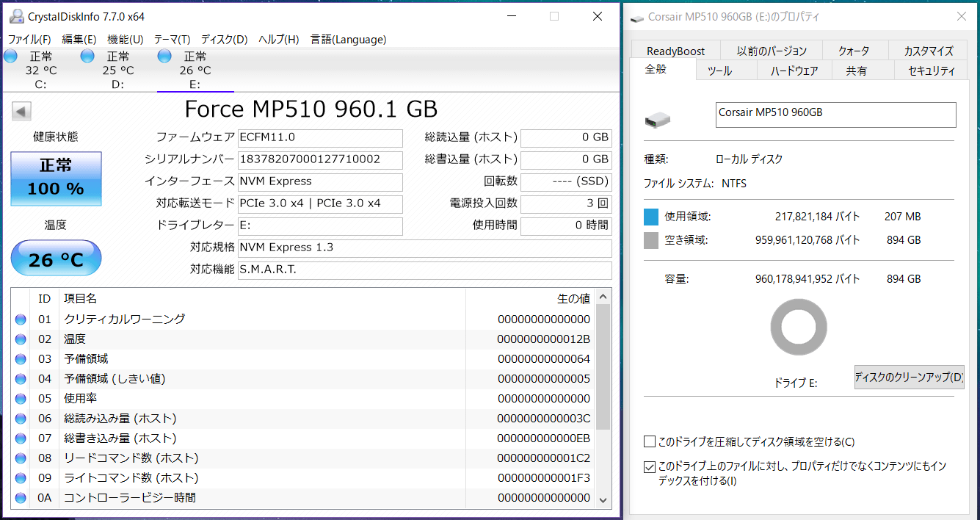The width and height of the screenshot is (980, 520).
Task: Click status orb for 06 総読み込み量
Action: [x=21, y=419]
